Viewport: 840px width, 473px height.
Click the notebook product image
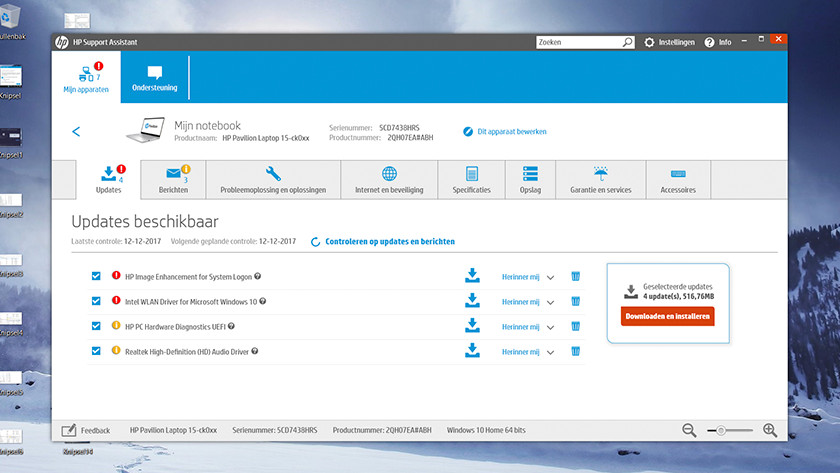pos(145,130)
